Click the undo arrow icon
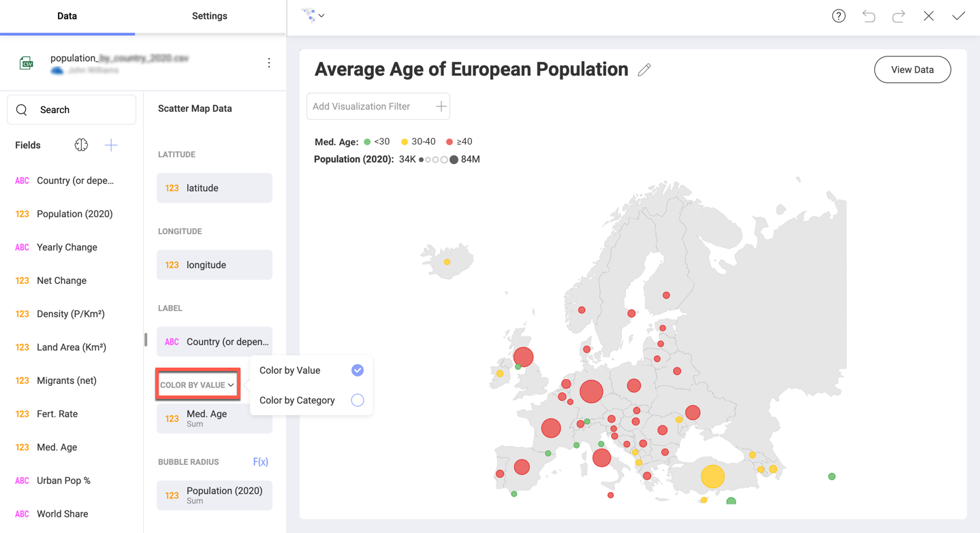 tap(868, 15)
